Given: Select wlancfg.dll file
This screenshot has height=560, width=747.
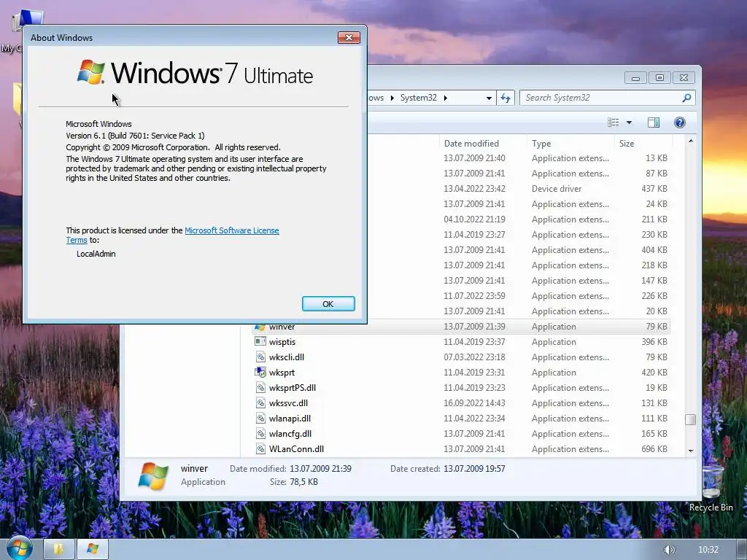Looking at the screenshot, I should tap(290, 433).
